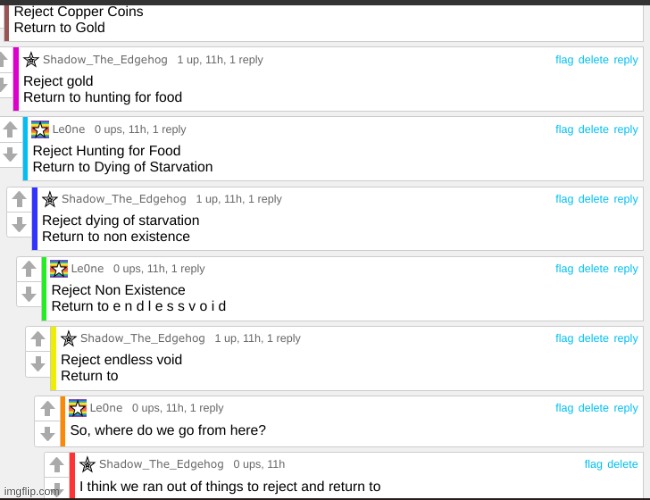The image size is (650, 500).
Task: Upvote the "Reject Hunting for Food" comment
Action: 10,130
